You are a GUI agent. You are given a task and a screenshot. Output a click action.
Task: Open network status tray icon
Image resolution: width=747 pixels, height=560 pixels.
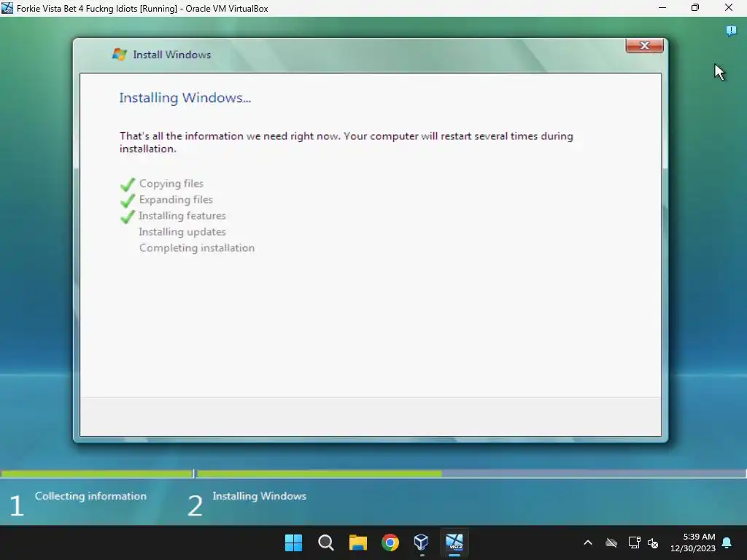click(x=634, y=542)
